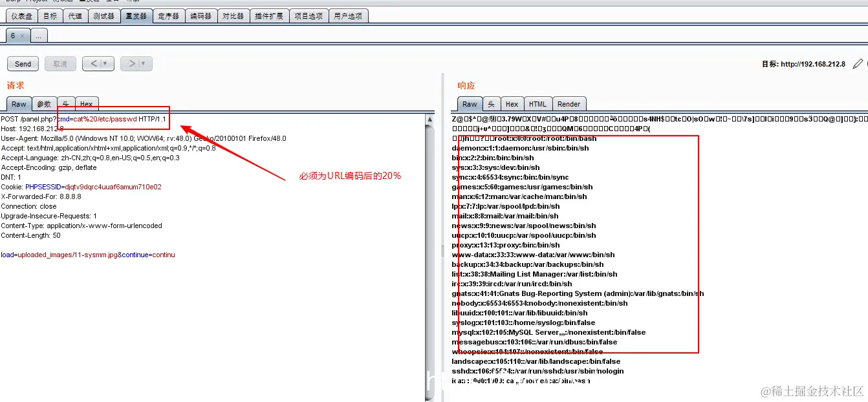Open the 对比器 comparer tab
The image size is (868, 402).
point(233,16)
